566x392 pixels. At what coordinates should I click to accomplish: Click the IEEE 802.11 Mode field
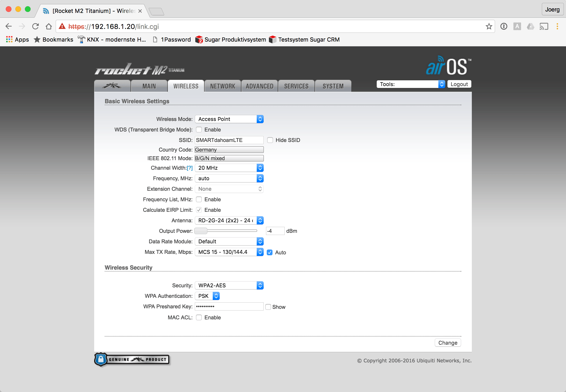coord(229,158)
